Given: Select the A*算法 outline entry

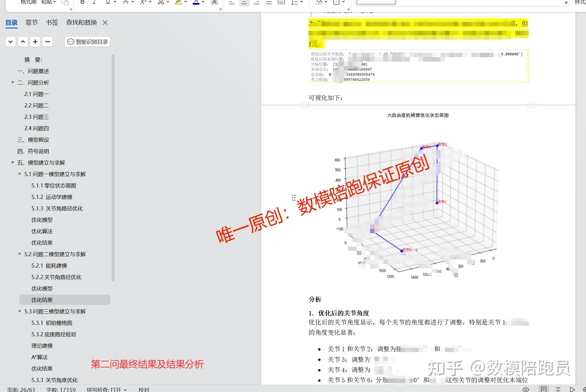Looking at the screenshot, I should click(39, 357).
